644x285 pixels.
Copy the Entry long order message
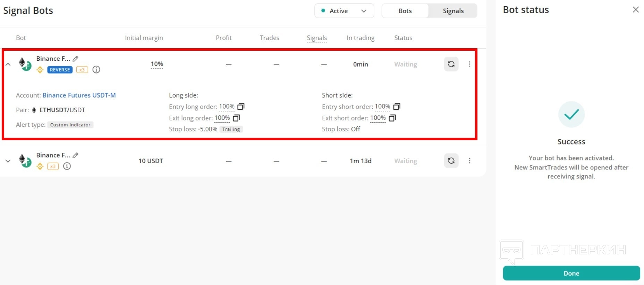(x=241, y=107)
